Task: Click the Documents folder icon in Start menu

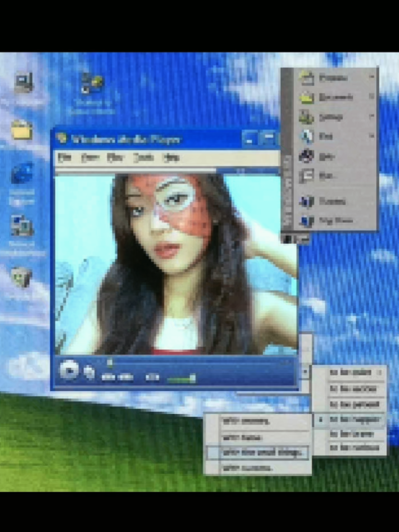Action: point(307,97)
